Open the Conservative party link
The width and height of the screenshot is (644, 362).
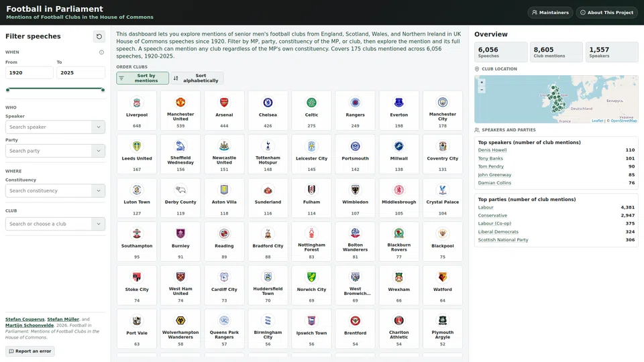492,215
